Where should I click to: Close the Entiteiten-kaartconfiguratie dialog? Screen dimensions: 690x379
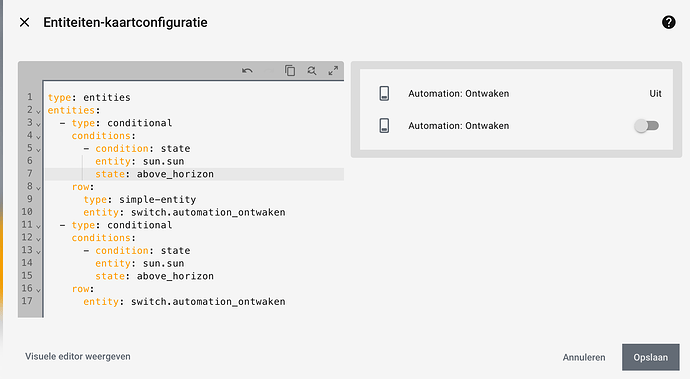pos(25,22)
